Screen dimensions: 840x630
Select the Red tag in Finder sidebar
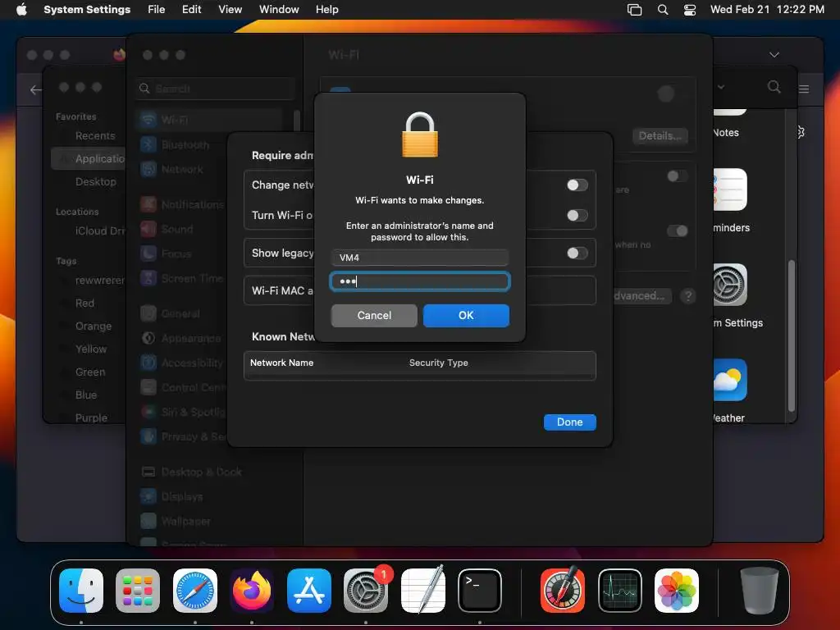tap(84, 304)
